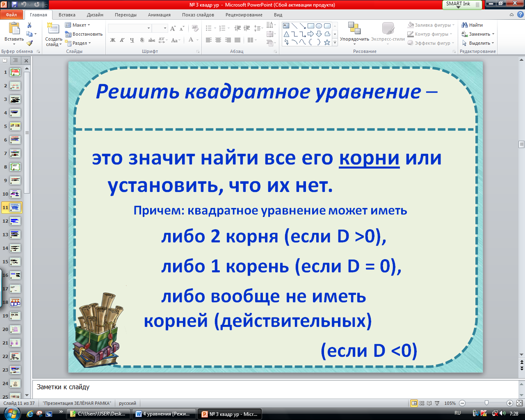The height and width of the screenshot is (420, 525).
Task: Select the isosceles triangle shape
Action: [x=286, y=34]
